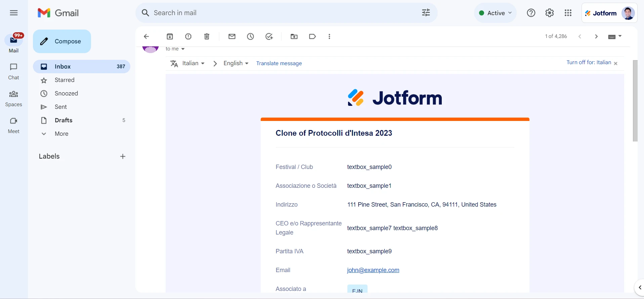Click the address '111 Pine Street' value
The width and height of the screenshot is (644, 299).
tap(422, 205)
